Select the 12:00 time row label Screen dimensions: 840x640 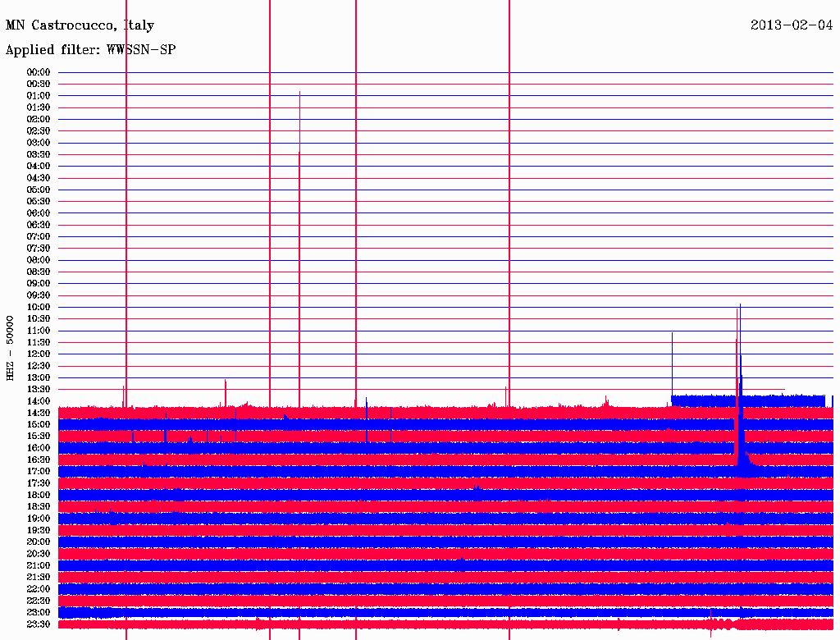coord(39,354)
